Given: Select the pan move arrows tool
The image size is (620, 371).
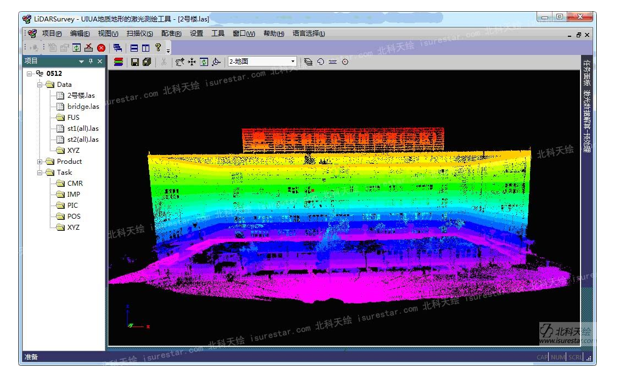Looking at the screenshot, I should [192, 62].
